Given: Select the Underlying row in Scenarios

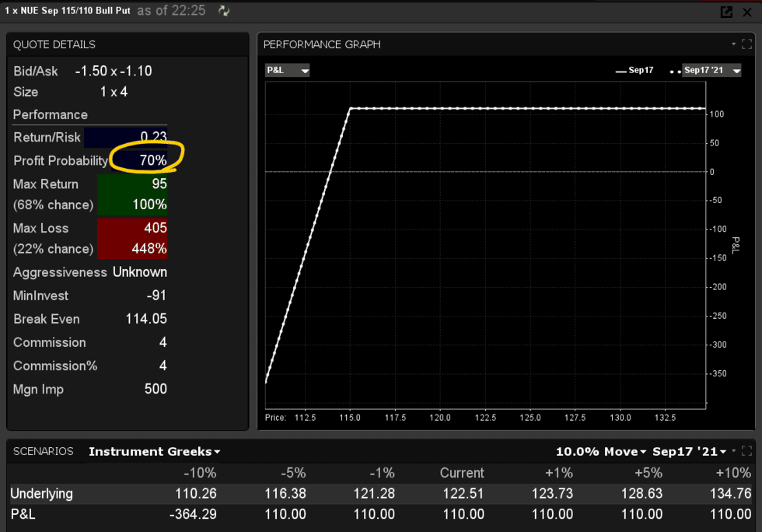Looking at the screenshot, I should pyautogui.click(x=41, y=493).
